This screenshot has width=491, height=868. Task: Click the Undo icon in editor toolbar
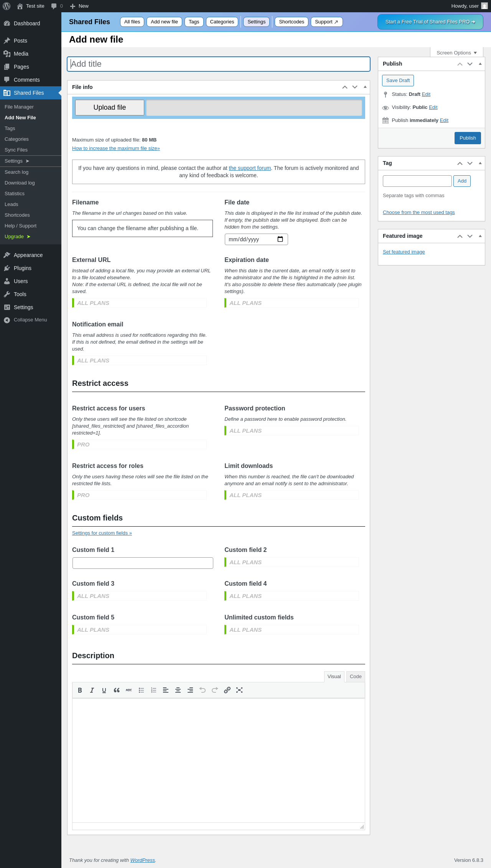click(203, 690)
